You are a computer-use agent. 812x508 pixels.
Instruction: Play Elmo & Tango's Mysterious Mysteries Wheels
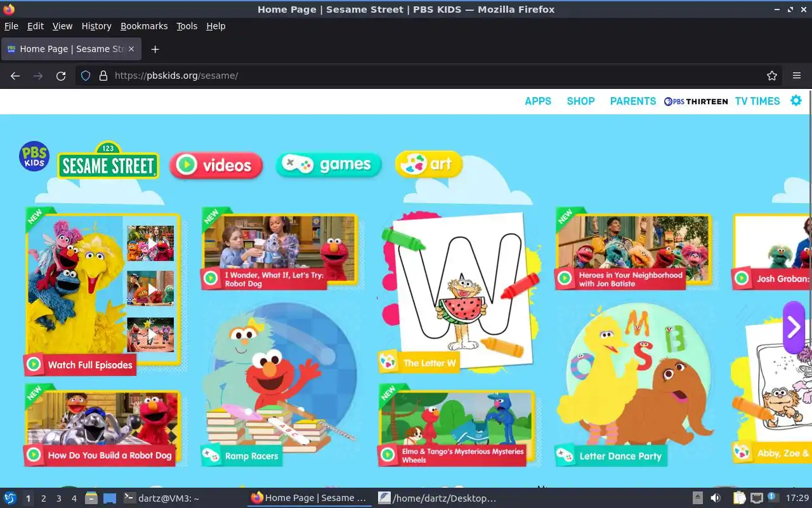coord(457,424)
